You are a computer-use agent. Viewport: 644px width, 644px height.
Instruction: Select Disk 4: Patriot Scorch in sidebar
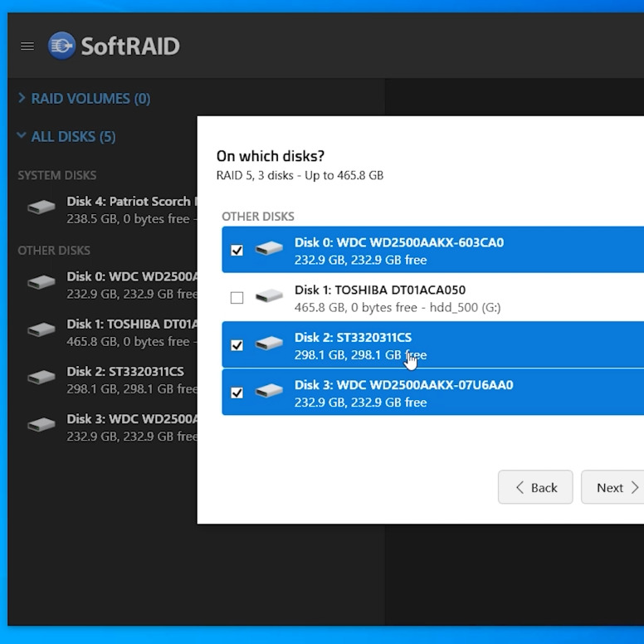click(x=110, y=210)
